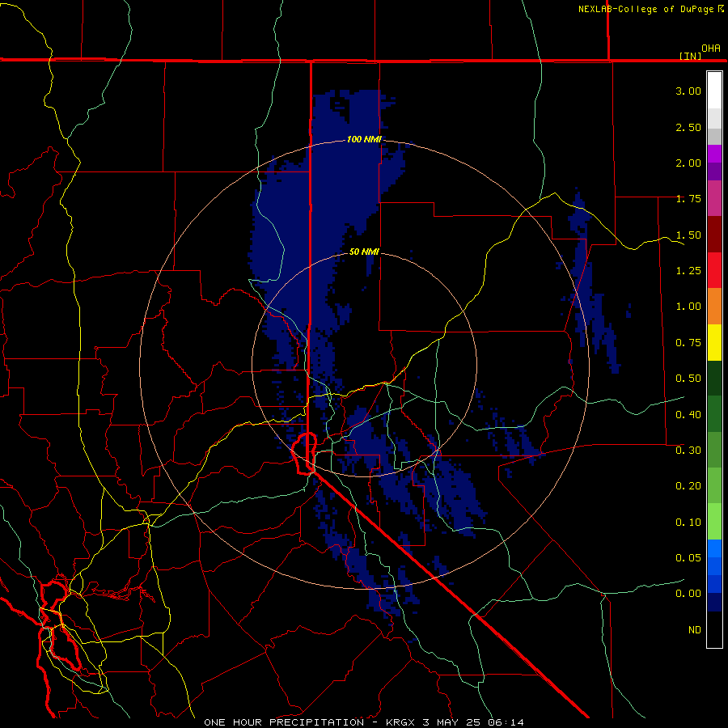Click the '2.50' scale label
The width and height of the screenshot is (728, 728).
[x=688, y=127]
